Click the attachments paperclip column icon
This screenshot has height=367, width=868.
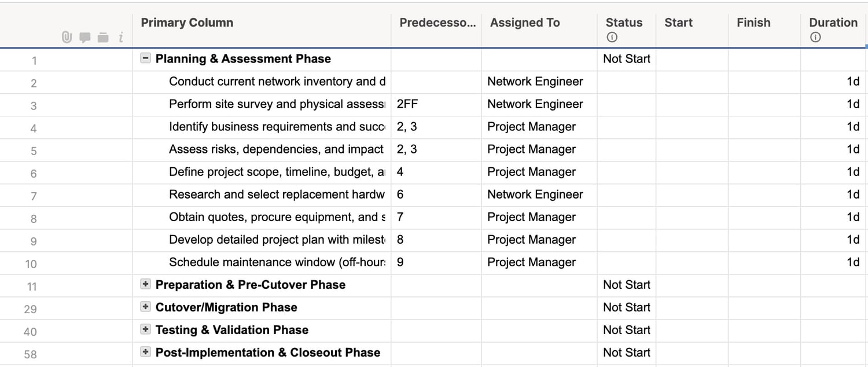pos(67,38)
